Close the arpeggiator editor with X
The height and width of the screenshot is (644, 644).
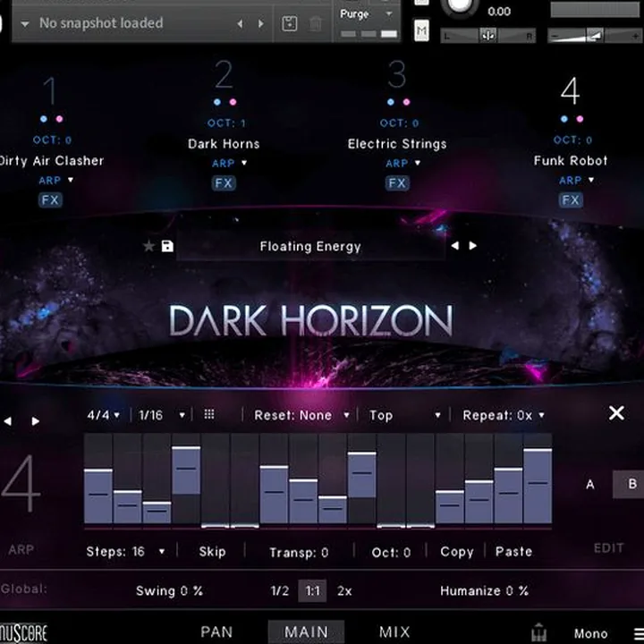click(616, 412)
